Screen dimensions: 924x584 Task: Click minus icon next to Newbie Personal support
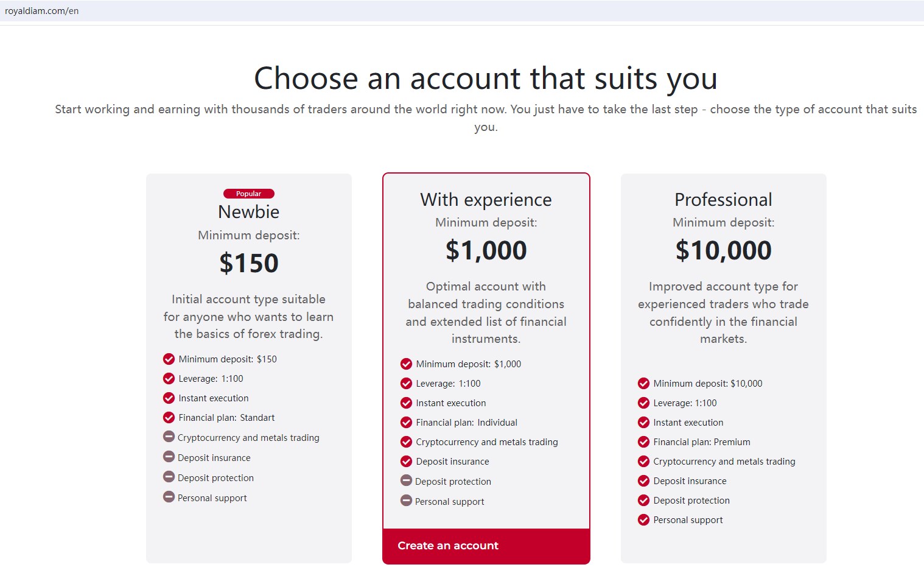click(x=169, y=497)
